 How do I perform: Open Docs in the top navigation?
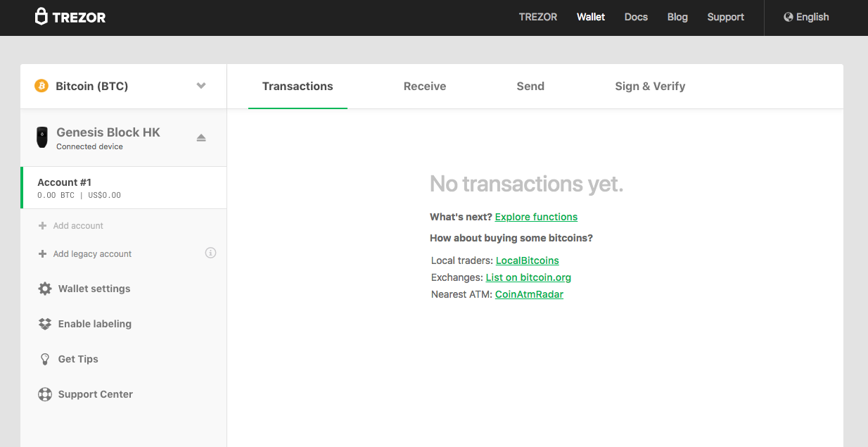[636, 17]
